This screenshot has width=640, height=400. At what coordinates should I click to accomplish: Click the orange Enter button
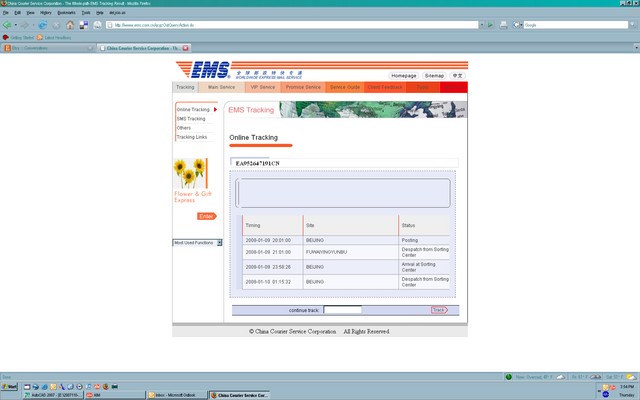(x=207, y=216)
